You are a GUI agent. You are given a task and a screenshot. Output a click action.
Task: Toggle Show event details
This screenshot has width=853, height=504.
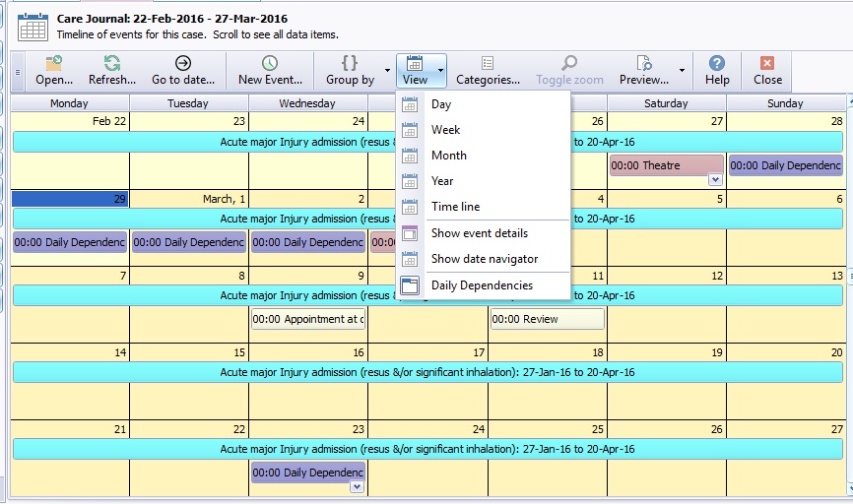click(485, 232)
